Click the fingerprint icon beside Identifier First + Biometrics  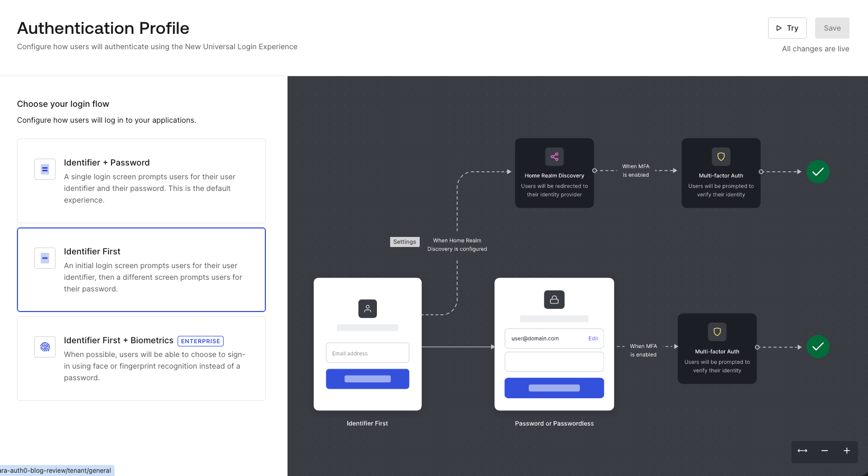point(45,347)
